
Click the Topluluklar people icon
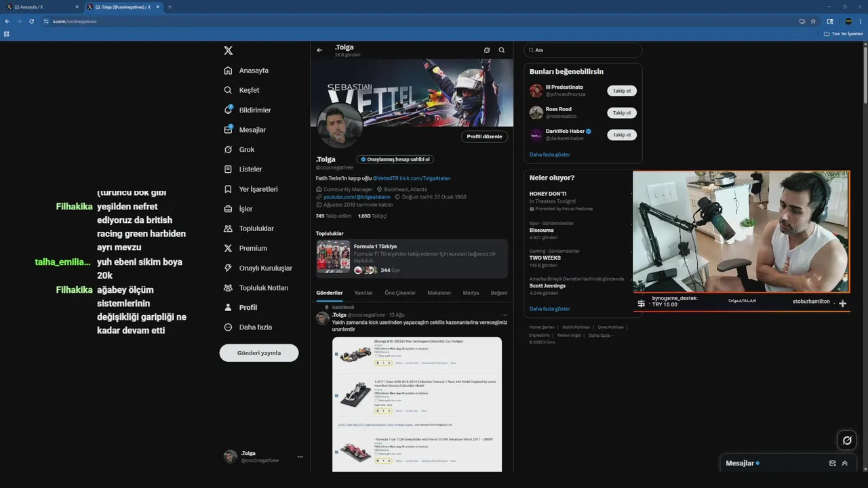tap(229, 228)
